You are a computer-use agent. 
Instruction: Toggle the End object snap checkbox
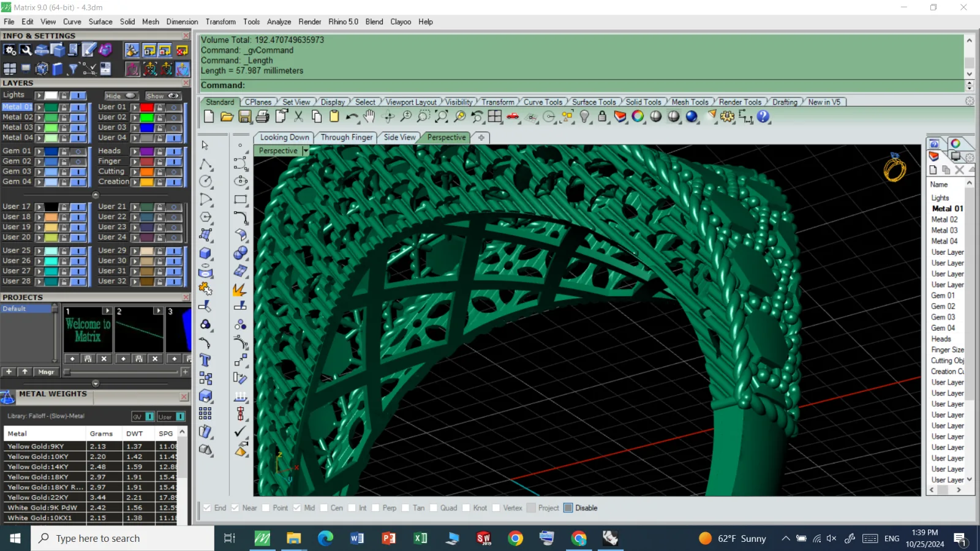tap(208, 508)
